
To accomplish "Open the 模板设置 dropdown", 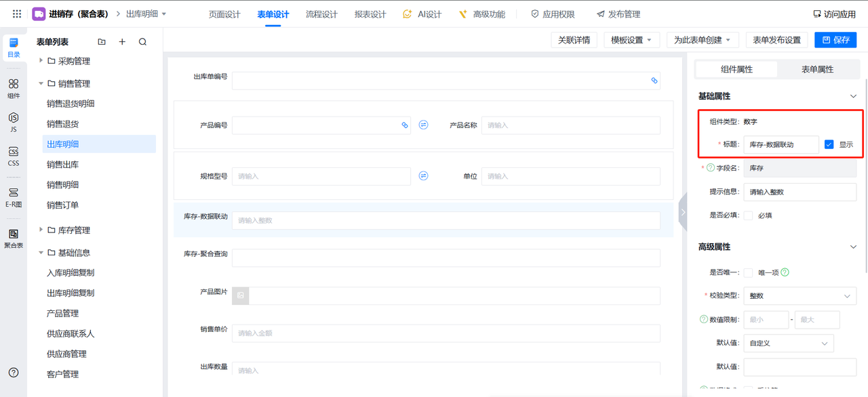I will (x=631, y=40).
